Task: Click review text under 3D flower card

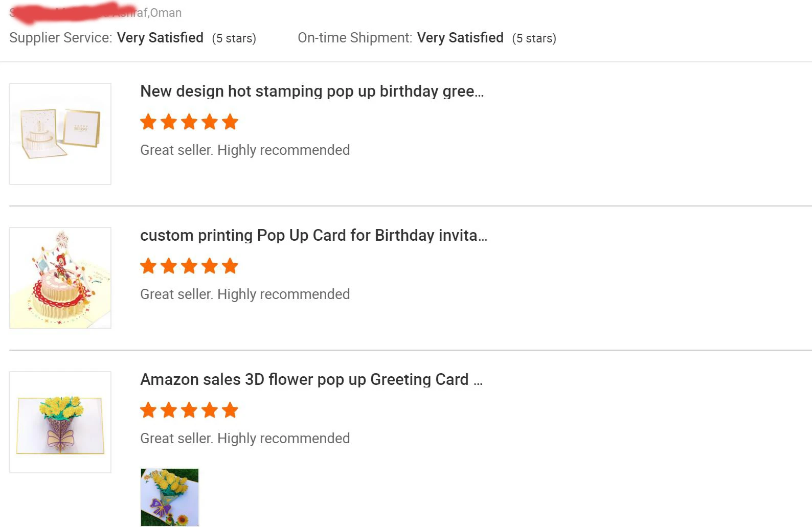Action: [245, 439]
